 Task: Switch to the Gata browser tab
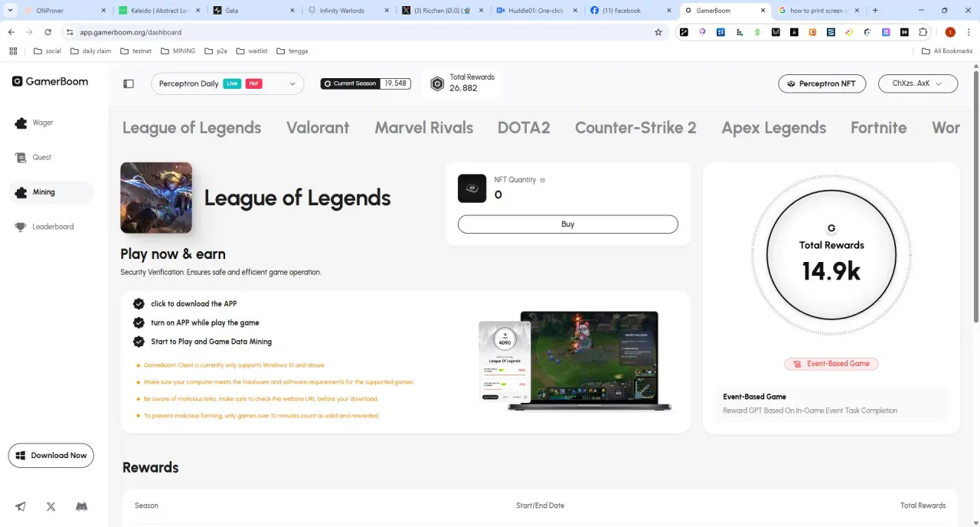253,11
